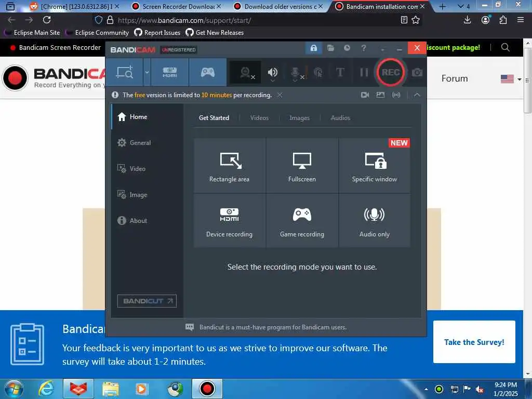Viewport: 532px width, 399px height.
Task: Toggle mouse click effect icon
Action: (x=318, y=72)
